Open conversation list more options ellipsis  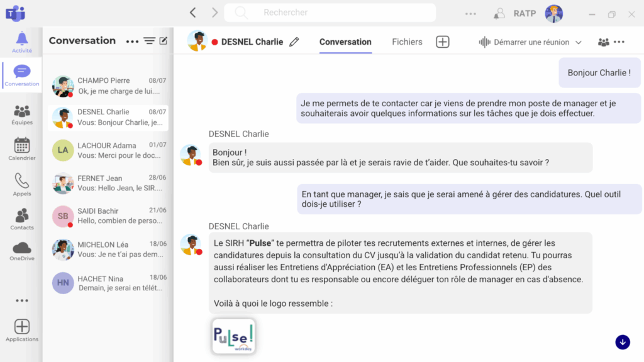point(132,41)
